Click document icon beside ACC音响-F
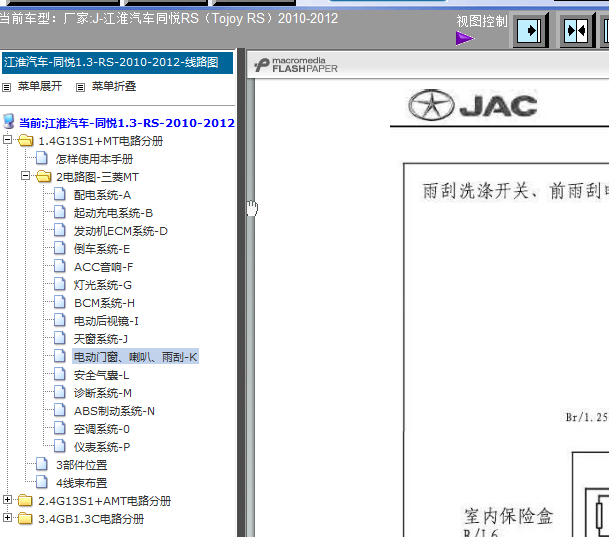The height and width of the screenshot is (537, 609). pos(59,266)
